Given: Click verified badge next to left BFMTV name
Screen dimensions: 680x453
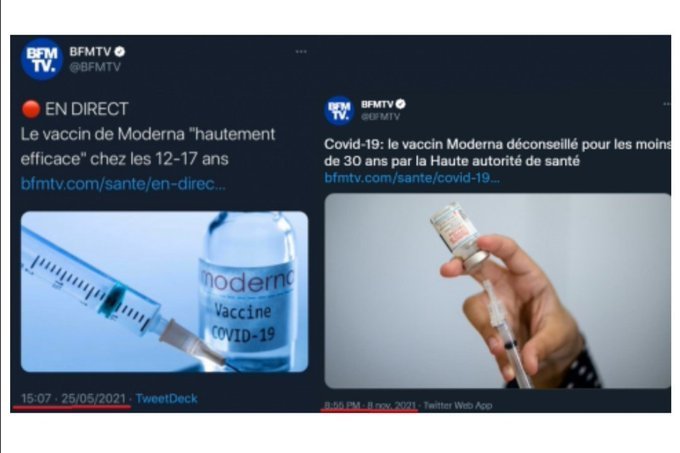Looking at the screenshot, I should (x=120, y=52).
